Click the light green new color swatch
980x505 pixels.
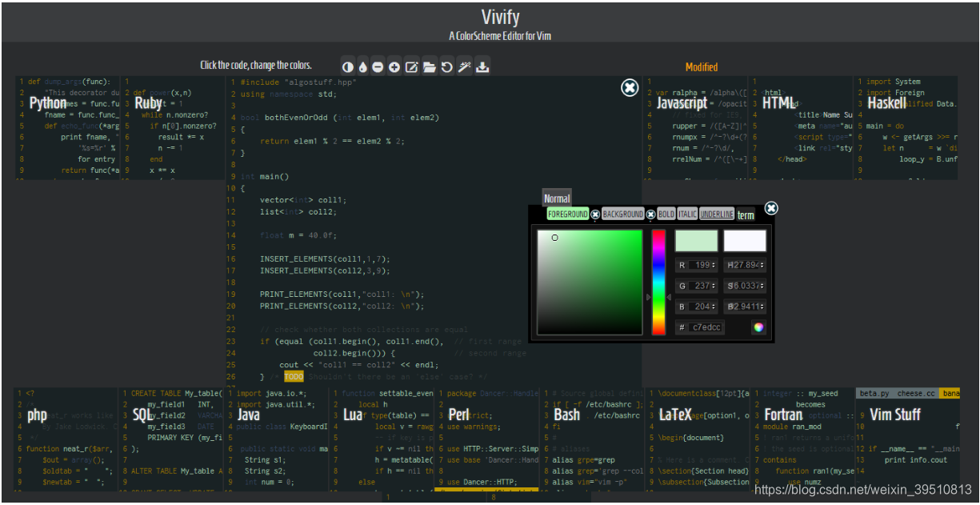[x=697, y=241]
